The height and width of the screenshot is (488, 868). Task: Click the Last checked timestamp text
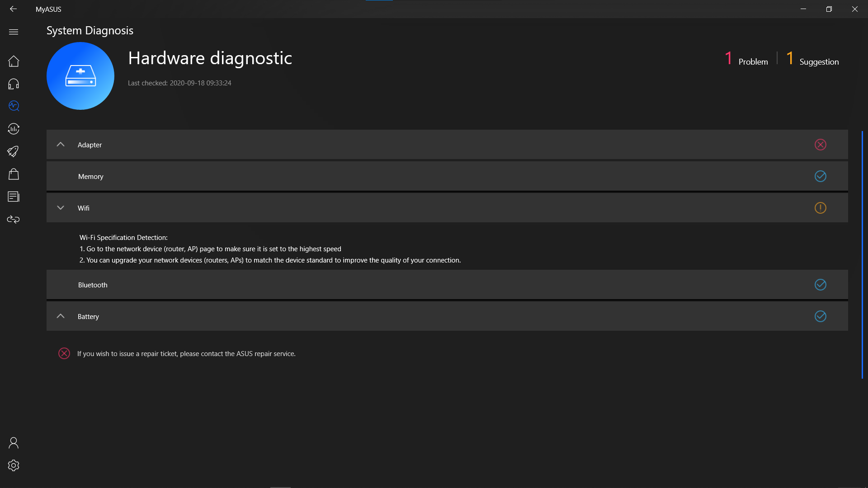tap(179, 83)
